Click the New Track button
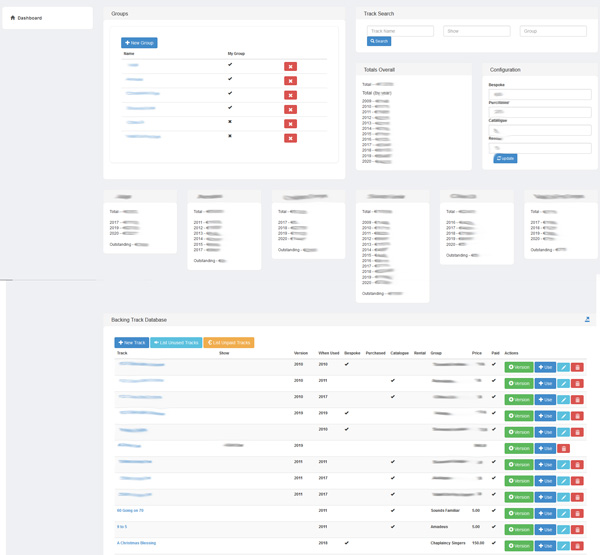Screen dimensions: 600x555 [x=132, y=343]
